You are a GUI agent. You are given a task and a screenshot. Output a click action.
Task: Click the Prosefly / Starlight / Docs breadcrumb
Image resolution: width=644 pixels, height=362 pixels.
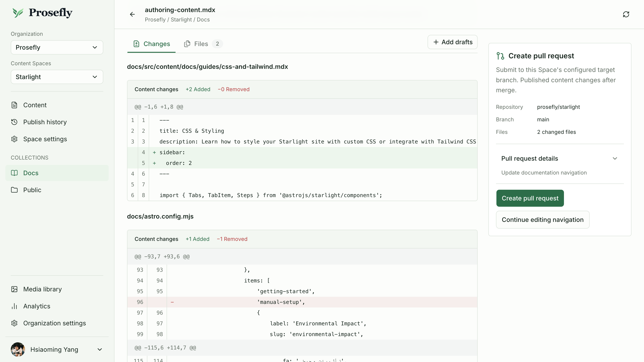coord(177,19)
